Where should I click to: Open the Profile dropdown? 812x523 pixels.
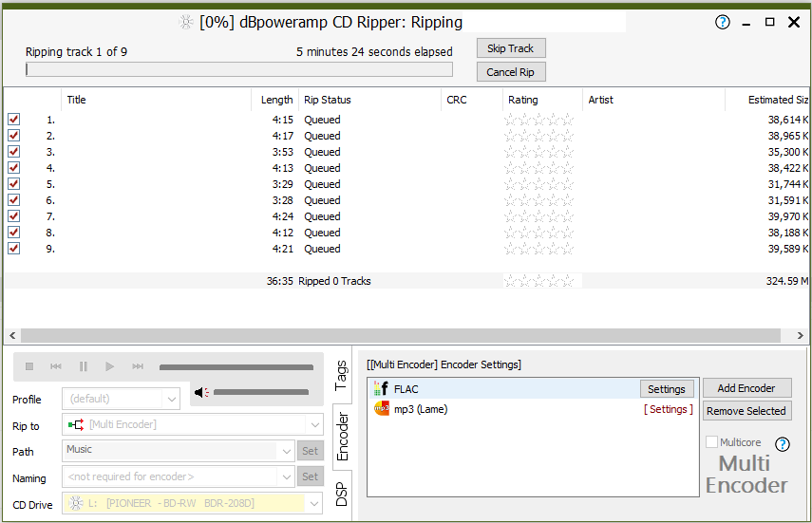click(121, 399)
